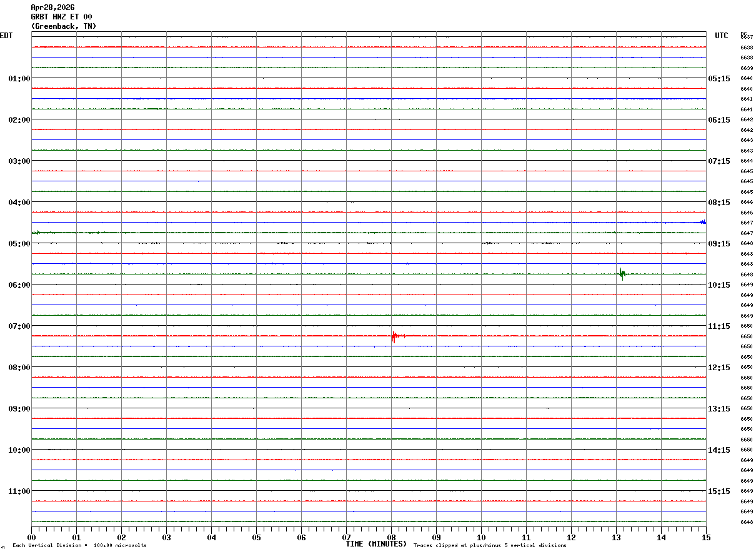
Task: Click the "DC" column header
Action: pyautogui.click(x=744, y=34)
